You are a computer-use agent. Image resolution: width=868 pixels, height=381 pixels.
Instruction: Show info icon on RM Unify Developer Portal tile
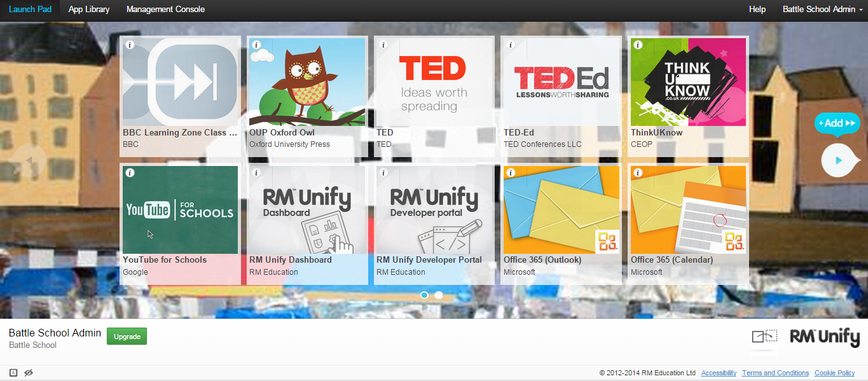(x=383, y=172)
